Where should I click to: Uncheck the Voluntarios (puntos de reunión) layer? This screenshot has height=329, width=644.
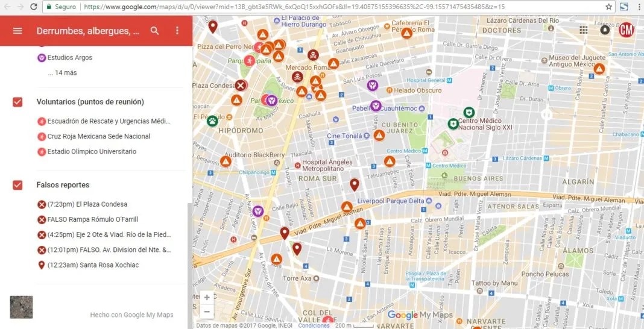coord(17,102)
